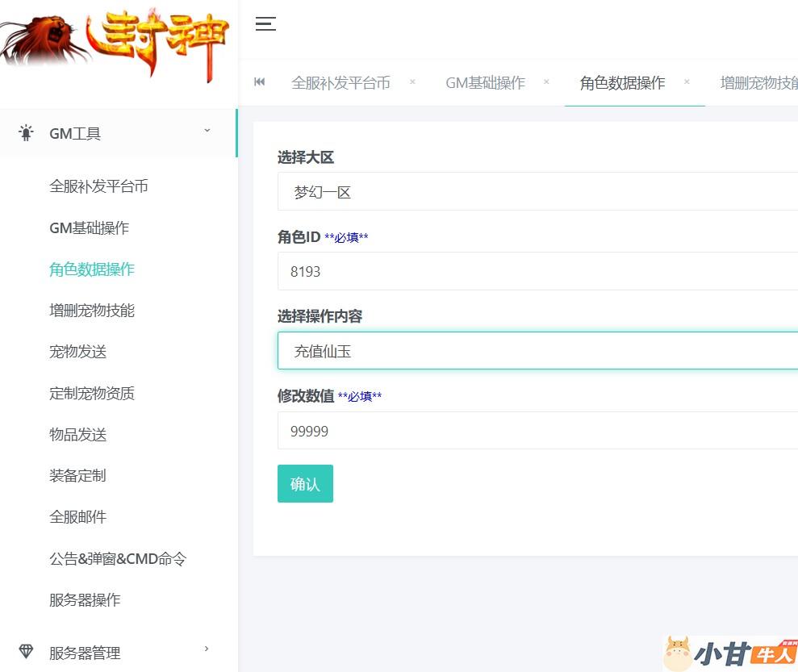This screenshot has width=798, height=672.
Task: Select 装备定制 from the sidebar
Action: (x=77, y=476)
